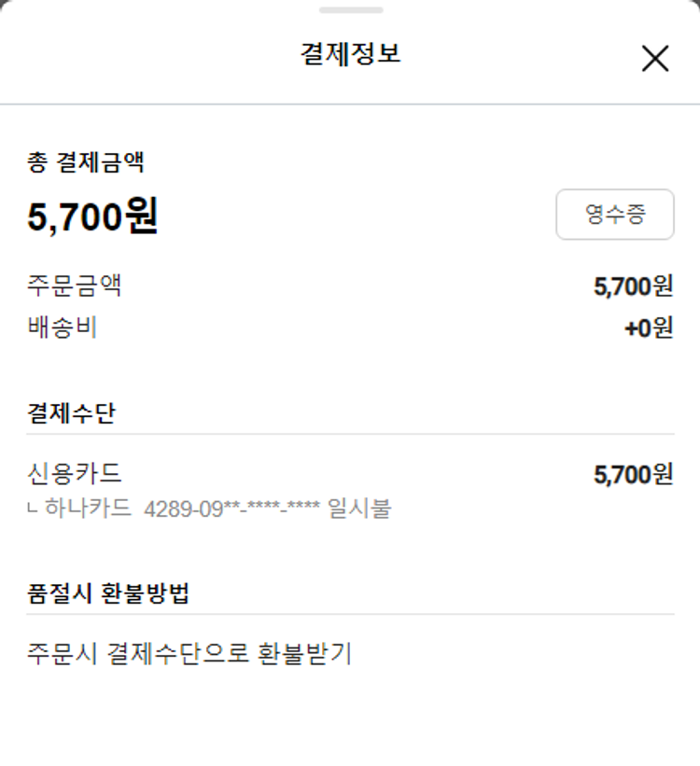Click the 총 결제금액 label
This screenshot has height=766, width=700.
[85, 163]
